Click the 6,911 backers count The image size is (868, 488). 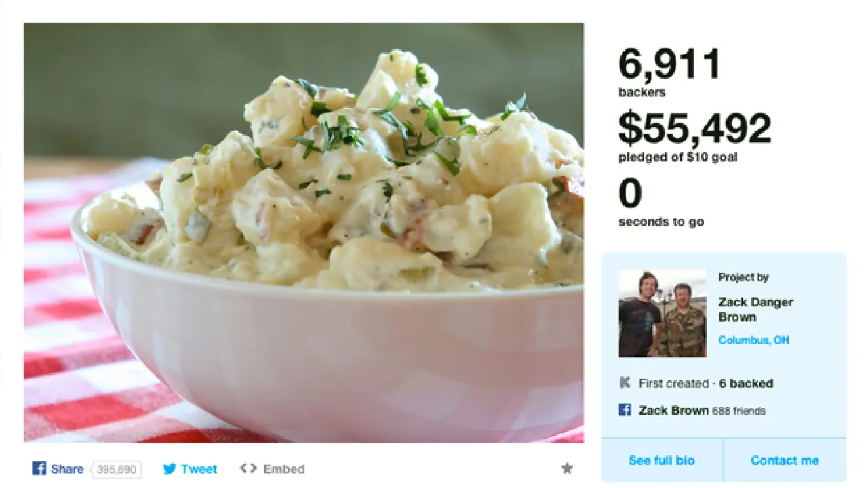click(x=669, y=64)
